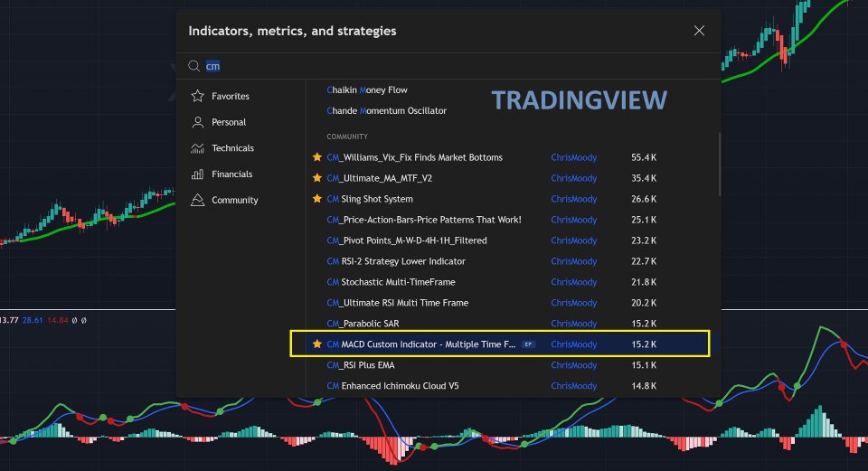Viewport: 868px width, 471px height.
Task: Click the 26.6 K count value
Action: 644,199
